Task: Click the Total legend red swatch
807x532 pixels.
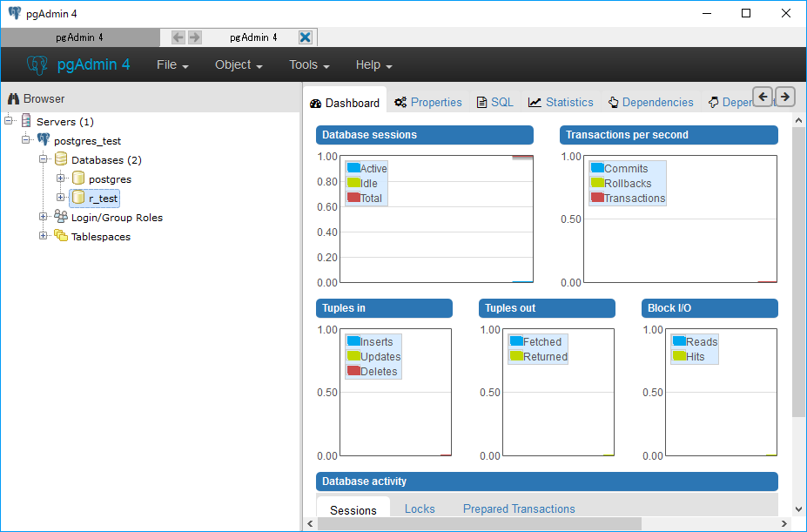Action: coord(353,198)
